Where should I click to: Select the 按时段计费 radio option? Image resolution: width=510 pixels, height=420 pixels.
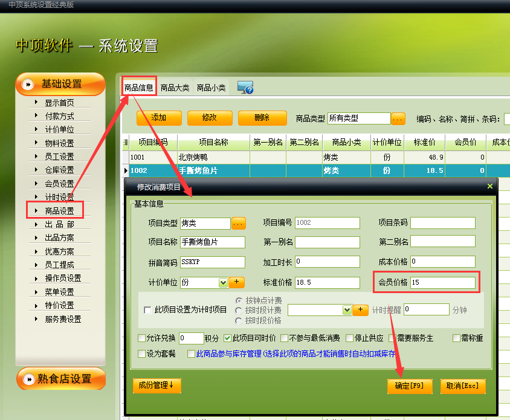tap(239, 310)
